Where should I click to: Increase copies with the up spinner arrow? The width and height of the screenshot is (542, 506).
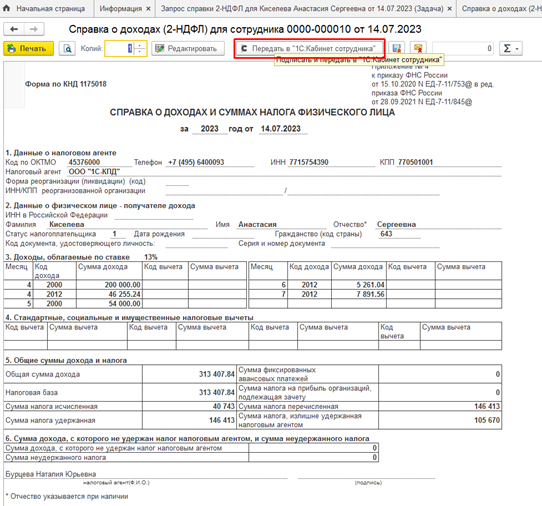140,45
